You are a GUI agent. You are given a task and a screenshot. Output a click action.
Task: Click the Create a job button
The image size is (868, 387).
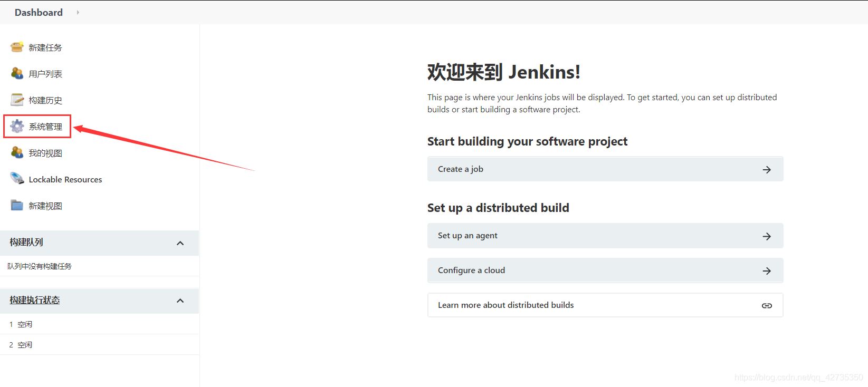(605, 169)
